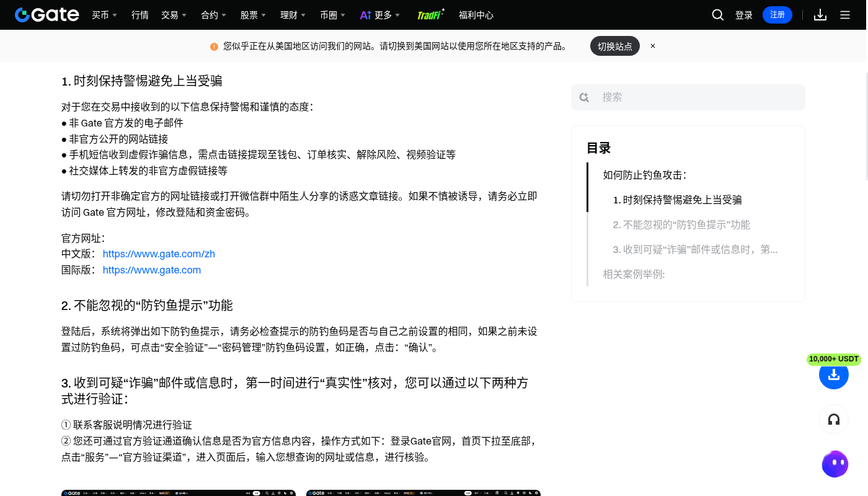This screenshot has width=868, height=496.
Task: Select TOC item 1. 时刻保持警惕避免上当受骗
Action: pos(678,200)
